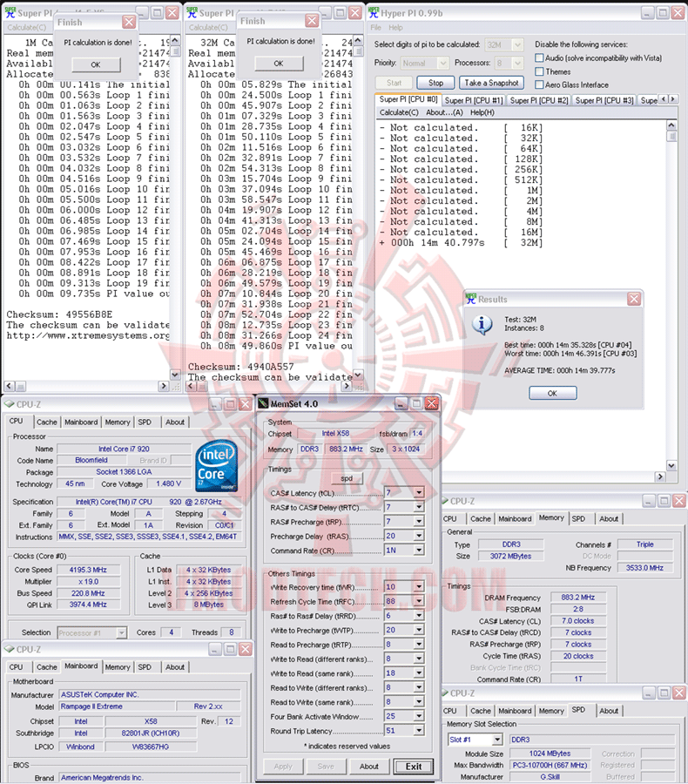Image resolution: width=688 pixels, height=784 pixels.
Task: Switch to Super PI [CPU #3] tab
Action: pos(604,100)
